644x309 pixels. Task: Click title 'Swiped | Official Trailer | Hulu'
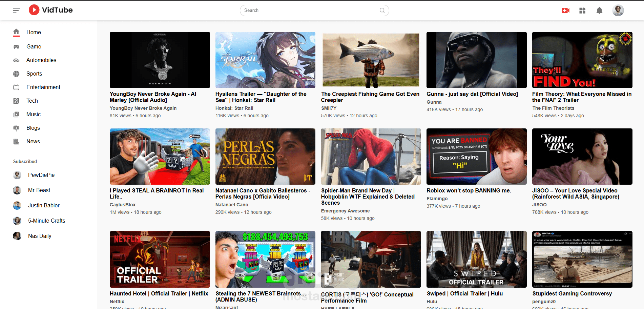pos(465,293)
